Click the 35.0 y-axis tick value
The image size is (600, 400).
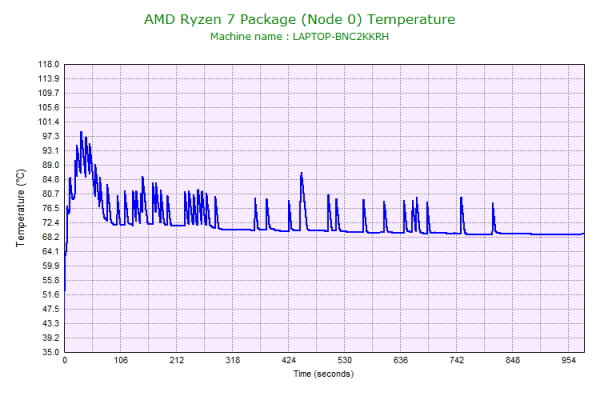(51, 352)
